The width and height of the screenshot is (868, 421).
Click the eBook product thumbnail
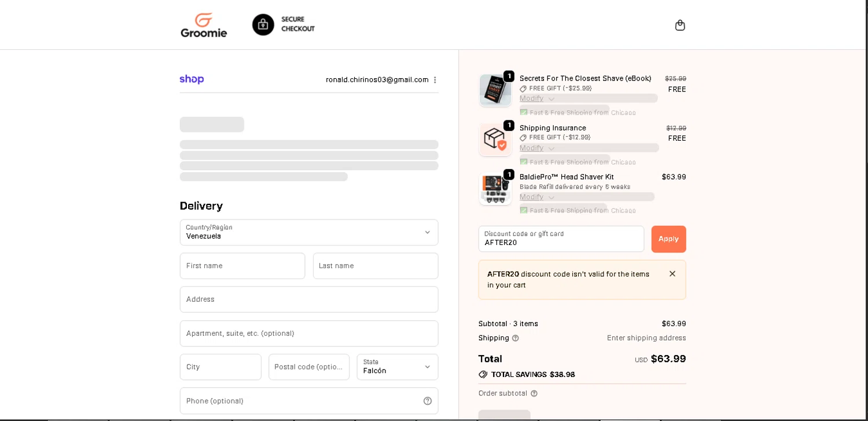[x=495, y=90]
